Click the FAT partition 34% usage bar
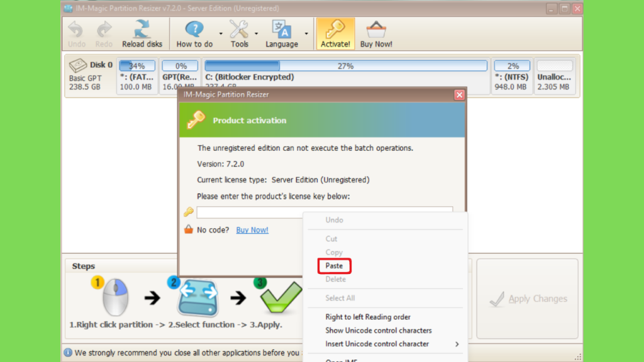The width and height of the screenshot is (644, 362). click(x=137, y=65)
